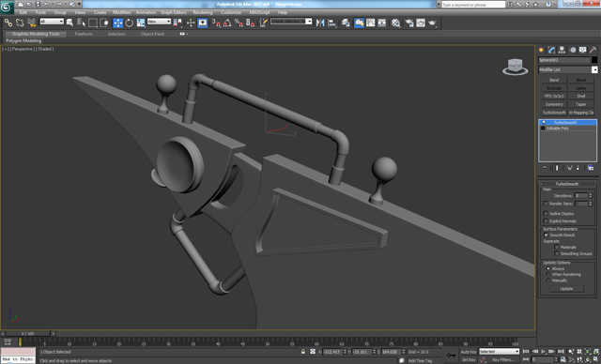Click Use Pivot Point Center icon
The image size is (601, 364).
point(177,23)
